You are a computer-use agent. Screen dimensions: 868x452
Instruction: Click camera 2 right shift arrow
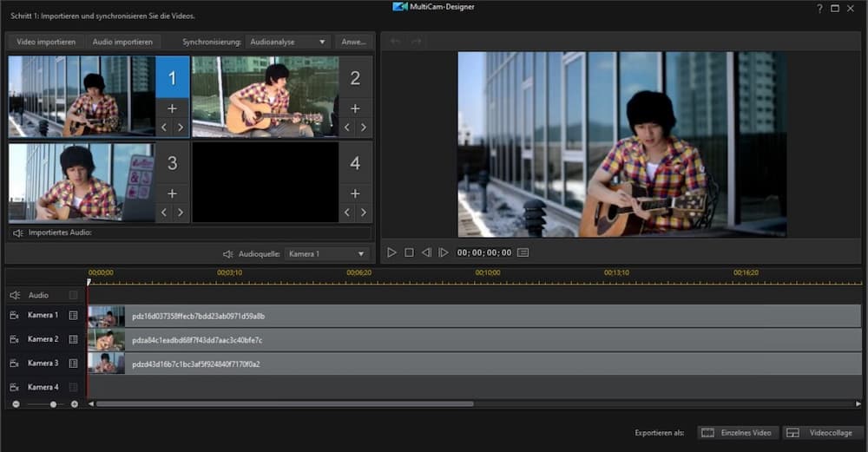[363, 128]
